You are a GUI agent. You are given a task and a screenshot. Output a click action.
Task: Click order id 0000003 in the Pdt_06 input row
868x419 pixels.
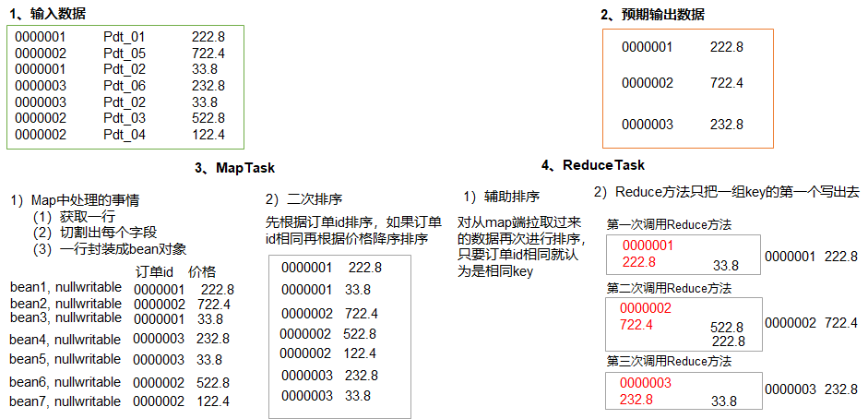tap(40, 86)
